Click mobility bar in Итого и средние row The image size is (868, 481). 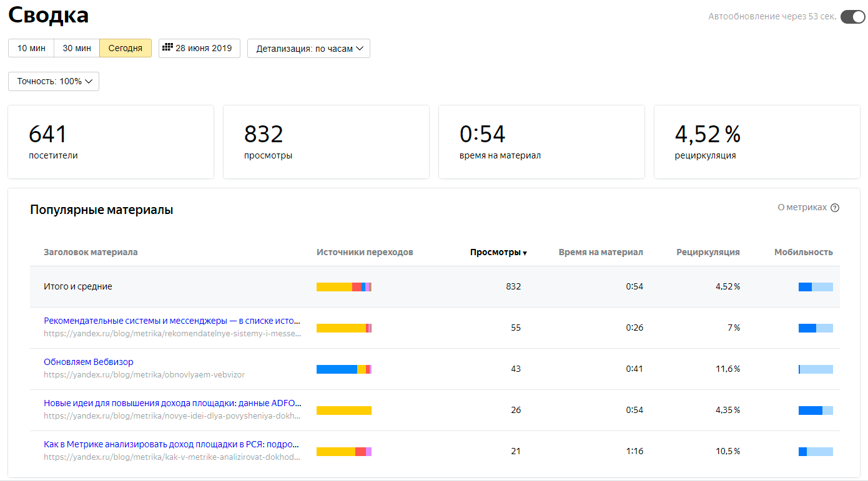click(816, 287)
